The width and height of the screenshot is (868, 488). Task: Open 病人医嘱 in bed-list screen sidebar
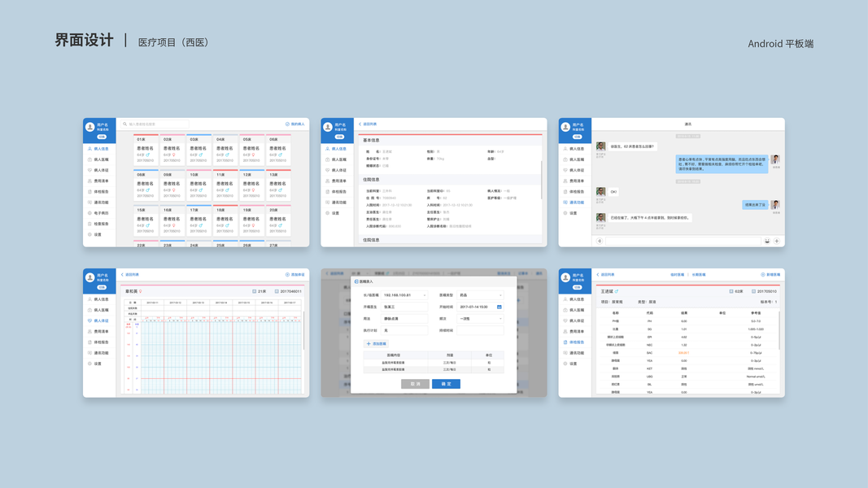[99, 159]
